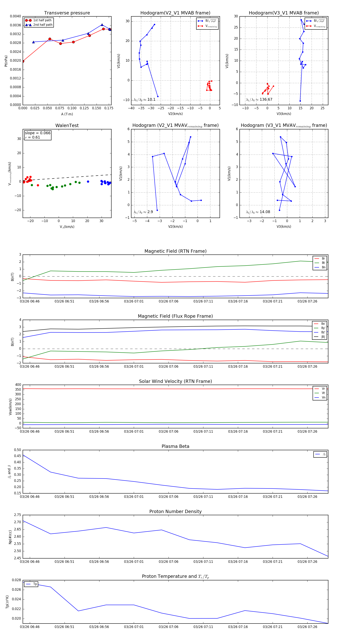Click the '03/26 07:26' tick on Proton Temperature plot
Image resolution: width=351 pixels, height=644 pixels.
pos(307,627)
